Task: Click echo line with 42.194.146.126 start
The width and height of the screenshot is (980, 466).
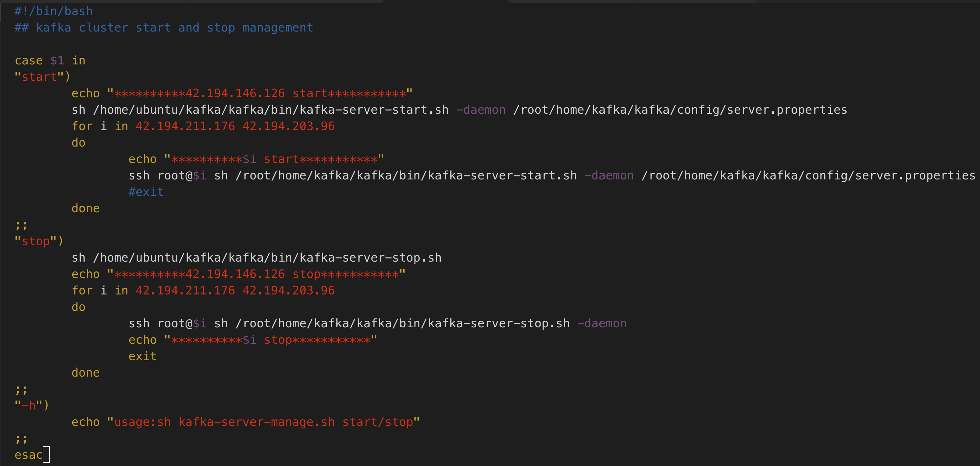Action: click(242, 93)
